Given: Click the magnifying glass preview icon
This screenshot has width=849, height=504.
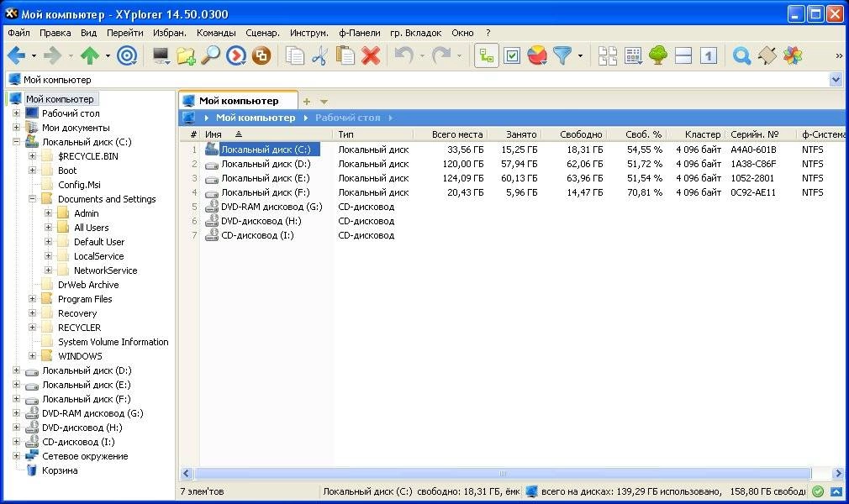Looking at the screenshot, I should click(211, 55).
